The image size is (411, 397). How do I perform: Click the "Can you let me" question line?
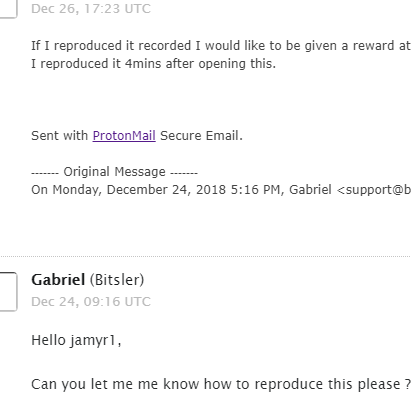(x=221, y=384)
